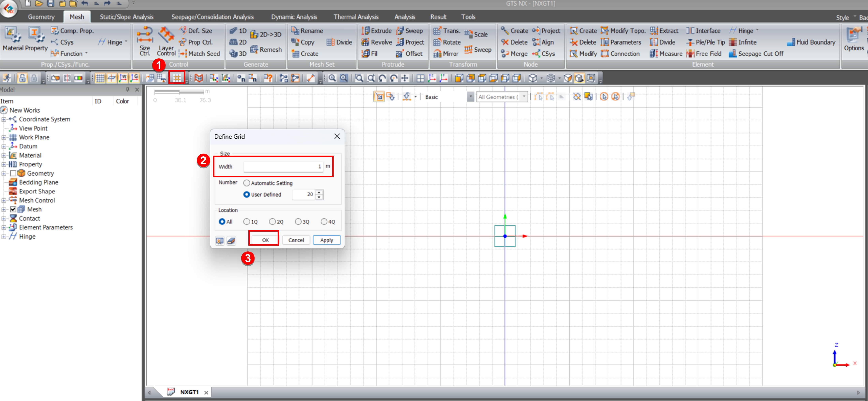
Task: Open the Static/Slope Analysis tab
Action: (127, 17)
